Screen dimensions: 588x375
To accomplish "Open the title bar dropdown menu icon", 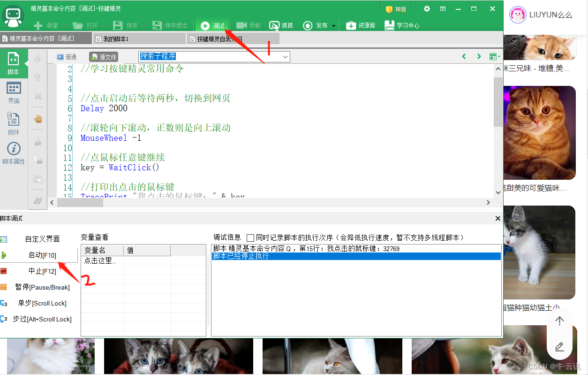I will (x=443, y=9).
